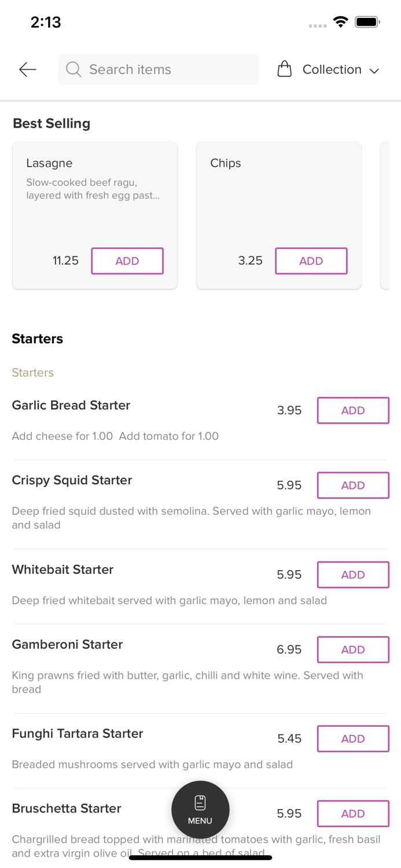
Task: Add Lasagne to the order
Action: pyautogui.click(x=127, y=261)
